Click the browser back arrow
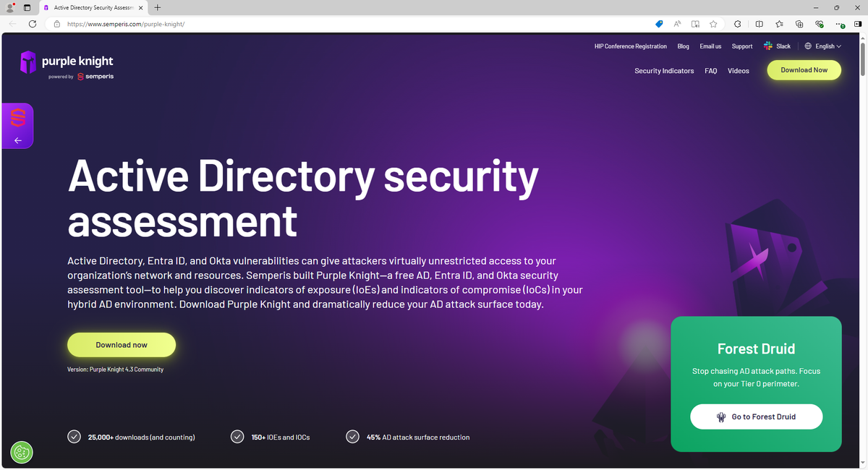 click(12, 24)
